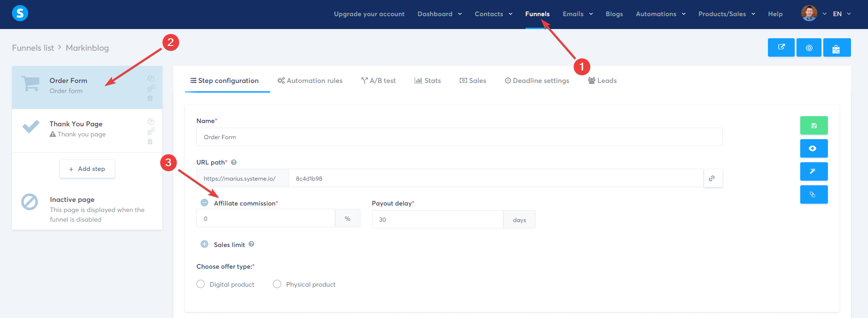The width and height of the screenshot is (868, 318).
Task: Preview page with blue eye button
Action: point(814,148)
